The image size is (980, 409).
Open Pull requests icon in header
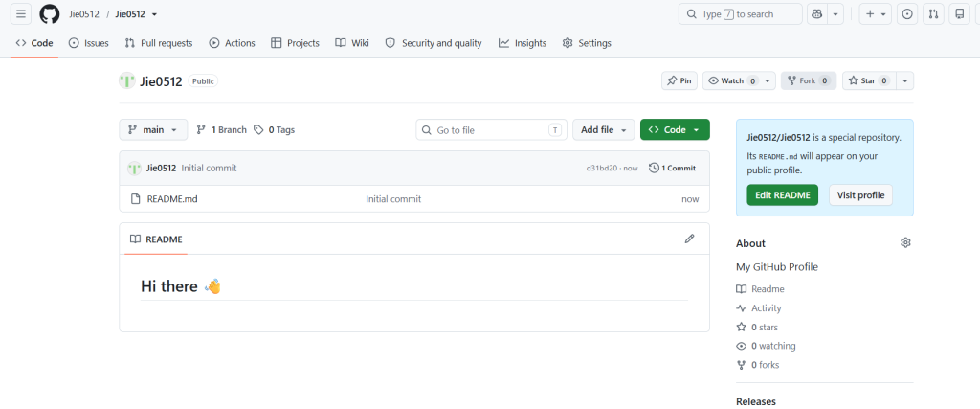point(933,13)
